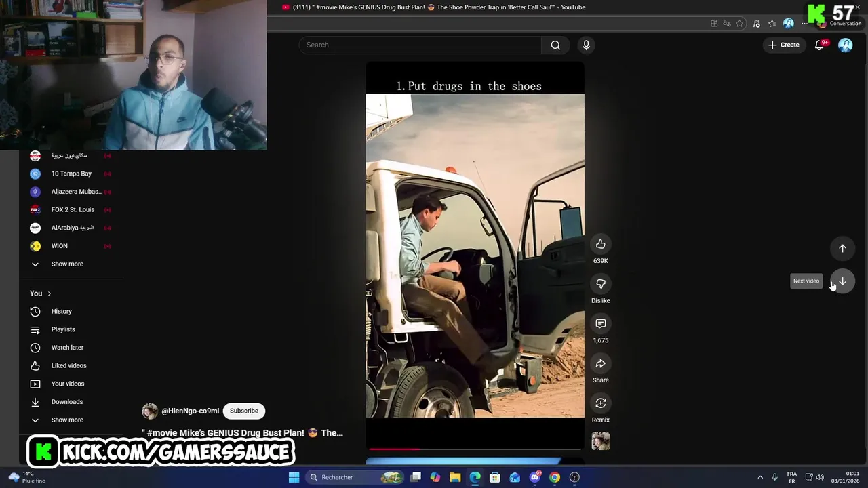Open Microsoft Store from taskbar
Viewport: 868px width, 488px height.
[495, 477]
